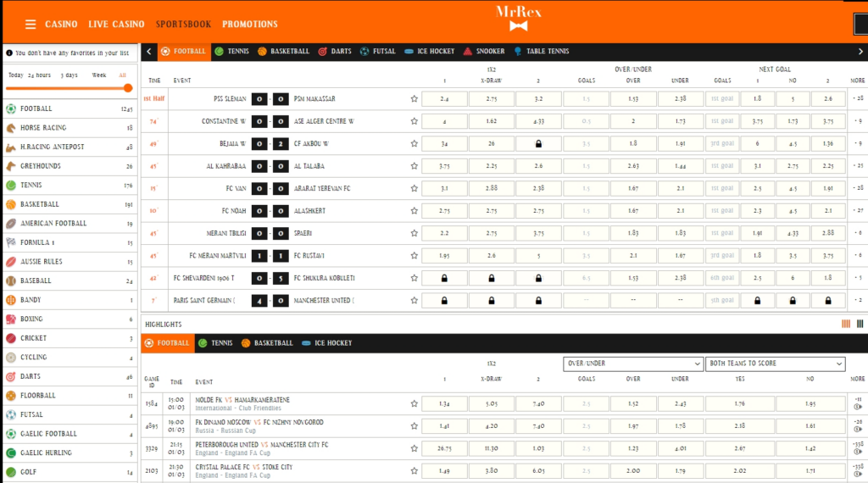The height and width of the screenshot is (483, 868).
Task: Favorite the PSS Sleman match star
Action: point(414,99)
